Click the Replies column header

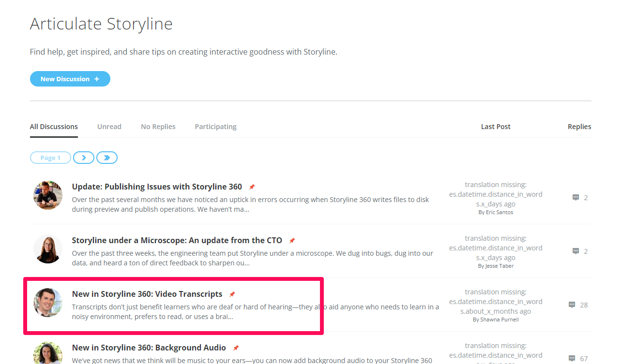[x=579, y=127]
